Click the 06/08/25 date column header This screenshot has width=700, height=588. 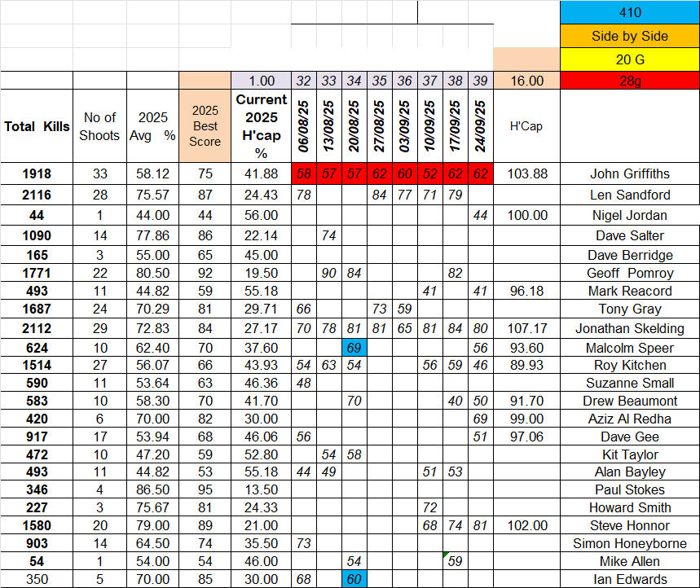pyautogui.click(x=304, y=126)
